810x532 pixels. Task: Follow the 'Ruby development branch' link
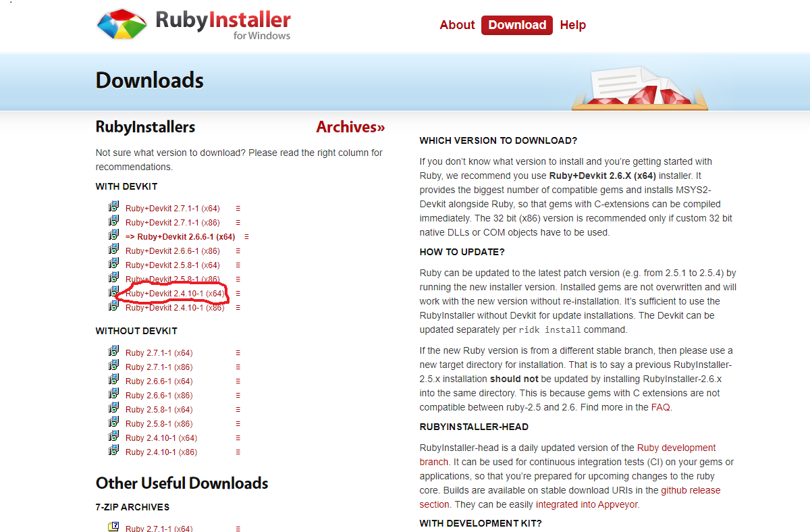(568, 455)
